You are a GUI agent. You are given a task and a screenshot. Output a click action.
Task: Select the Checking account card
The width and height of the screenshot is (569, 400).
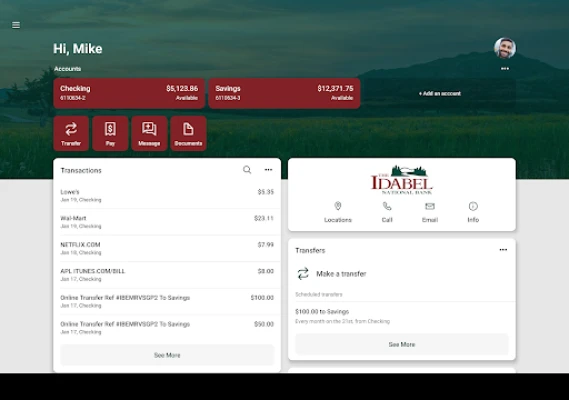(129, 93)
